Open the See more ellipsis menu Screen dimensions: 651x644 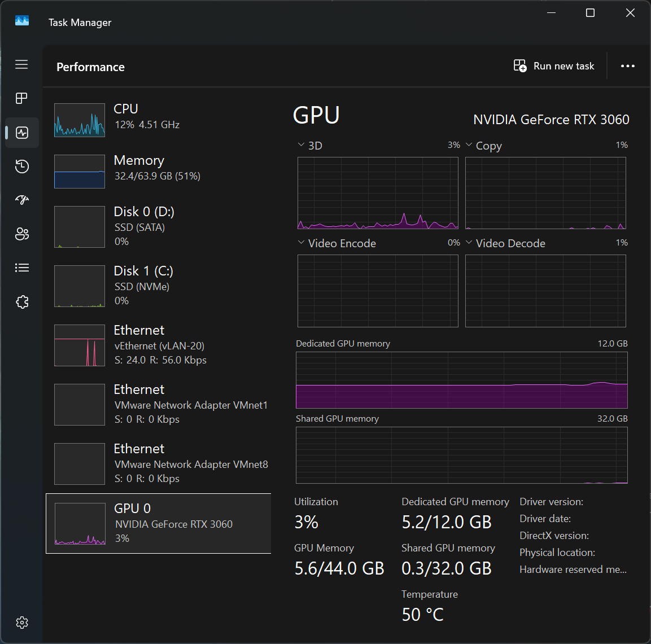point(627,66)
